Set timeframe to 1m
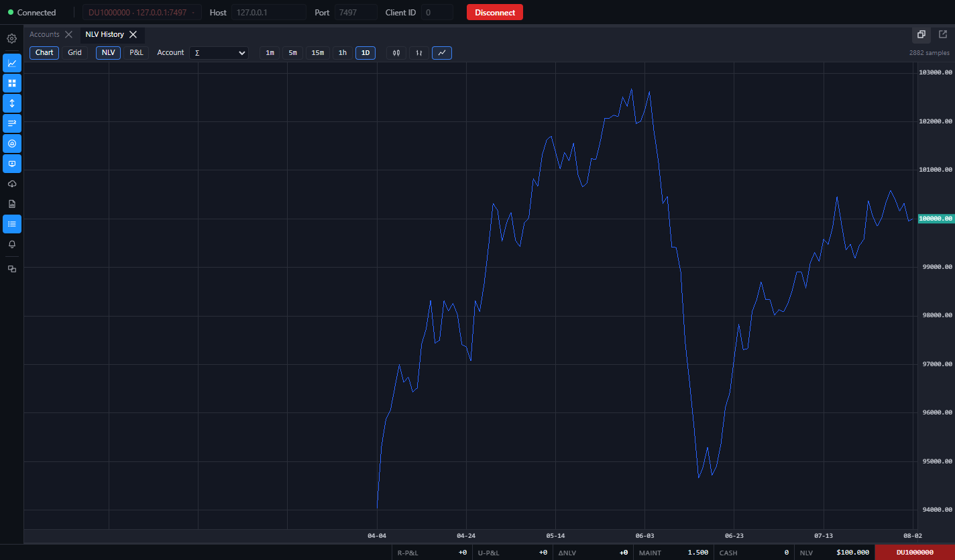955x560 pixels. (x=270, y=53)
